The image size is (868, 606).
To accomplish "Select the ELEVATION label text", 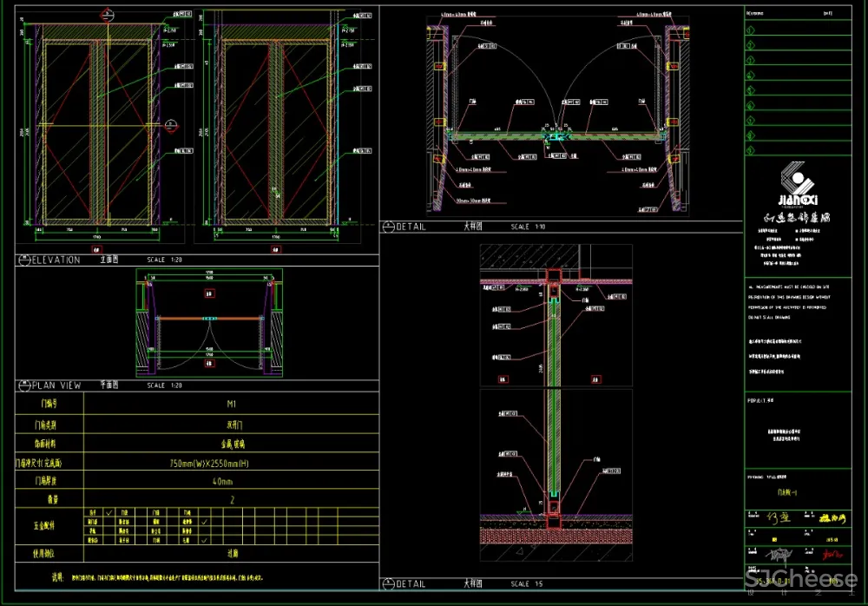I will point(56,260).
